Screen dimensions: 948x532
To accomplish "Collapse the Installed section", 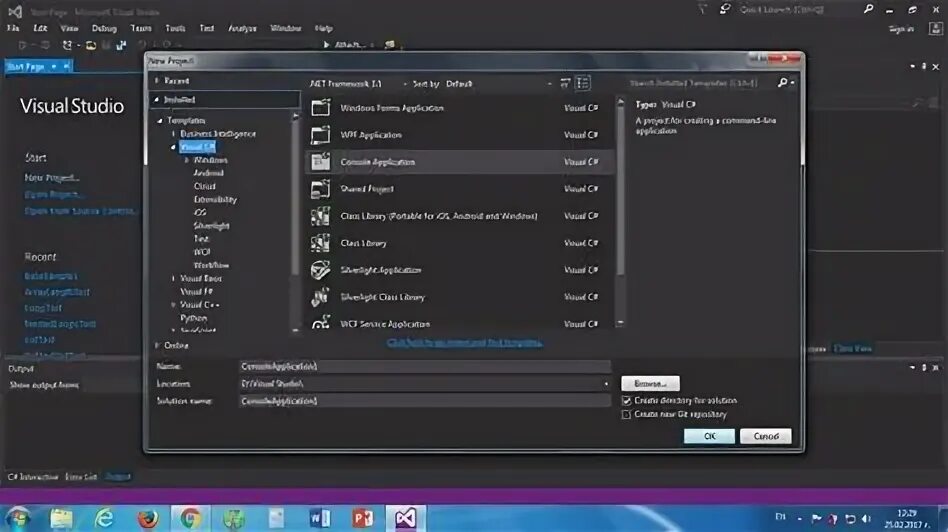I will tap(157, 100).
